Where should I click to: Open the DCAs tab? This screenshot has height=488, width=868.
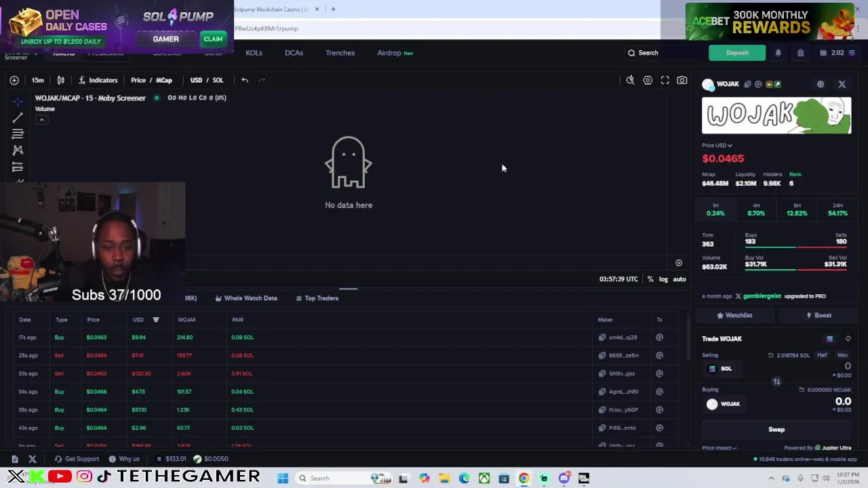point(294,53)
